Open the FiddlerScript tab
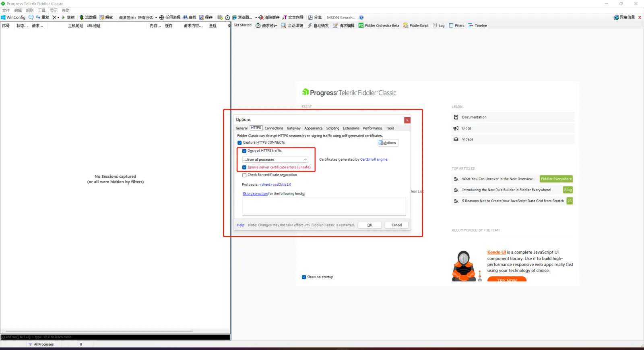 [416, 25]
